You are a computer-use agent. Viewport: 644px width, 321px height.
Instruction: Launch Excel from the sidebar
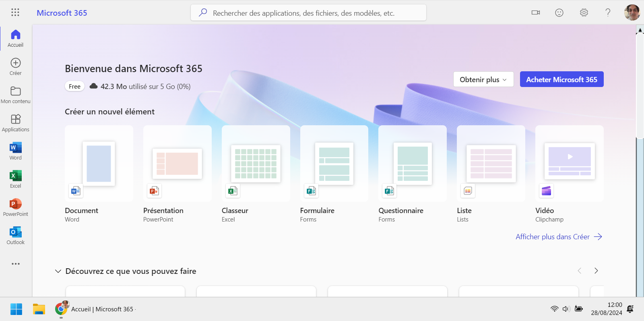(16, 180)
